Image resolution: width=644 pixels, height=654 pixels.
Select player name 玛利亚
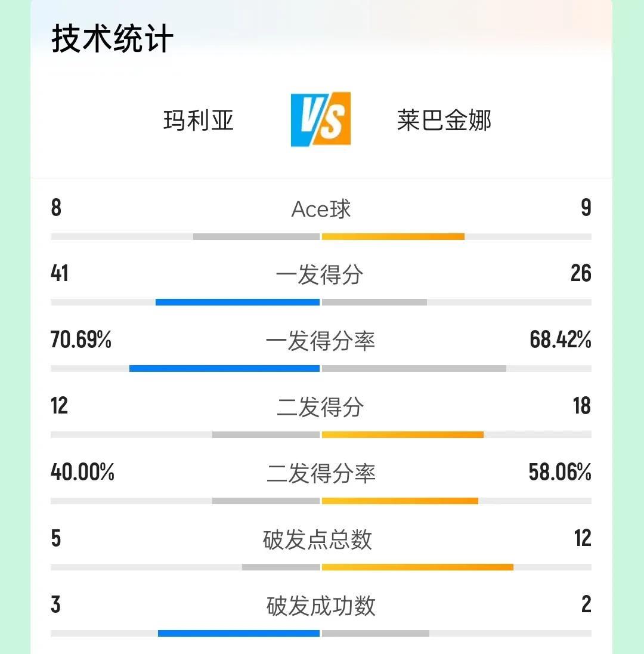click(x=198, y=121)
